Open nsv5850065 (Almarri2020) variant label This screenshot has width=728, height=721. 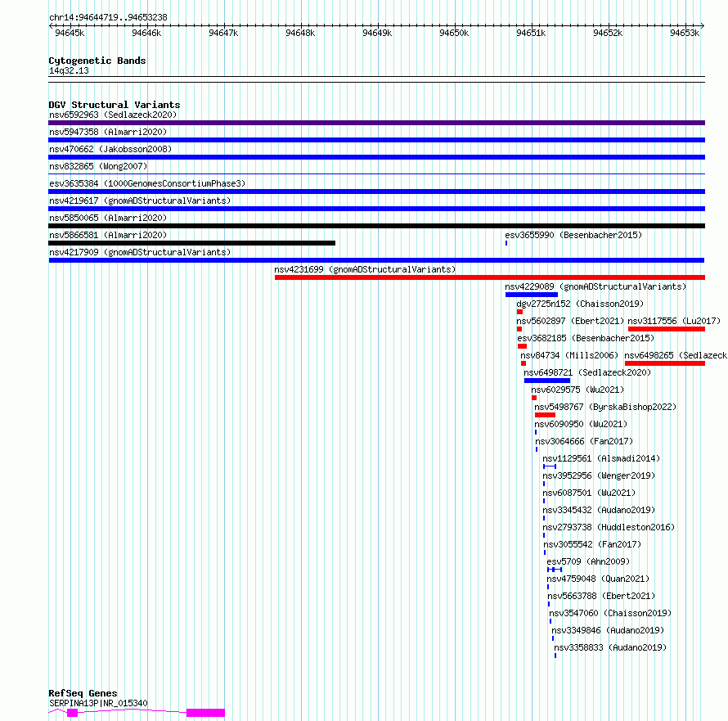tap(108, 218)
